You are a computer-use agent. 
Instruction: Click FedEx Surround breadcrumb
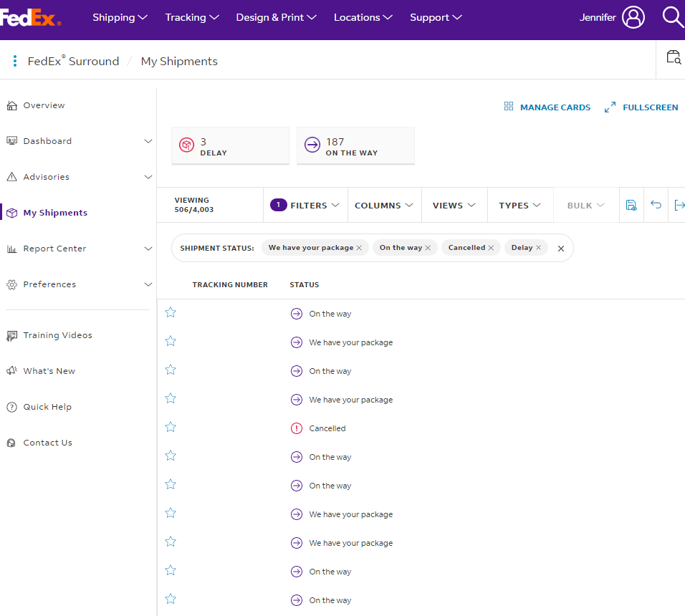73,61
